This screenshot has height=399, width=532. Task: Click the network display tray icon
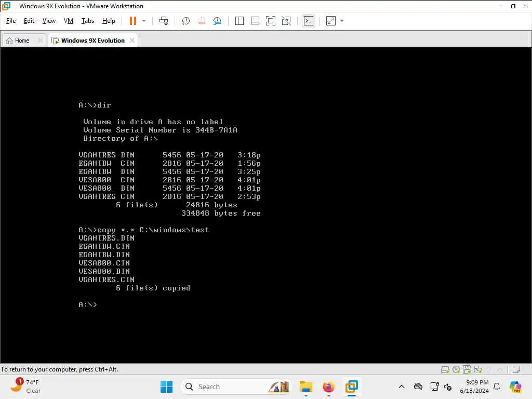pos(435,387)
